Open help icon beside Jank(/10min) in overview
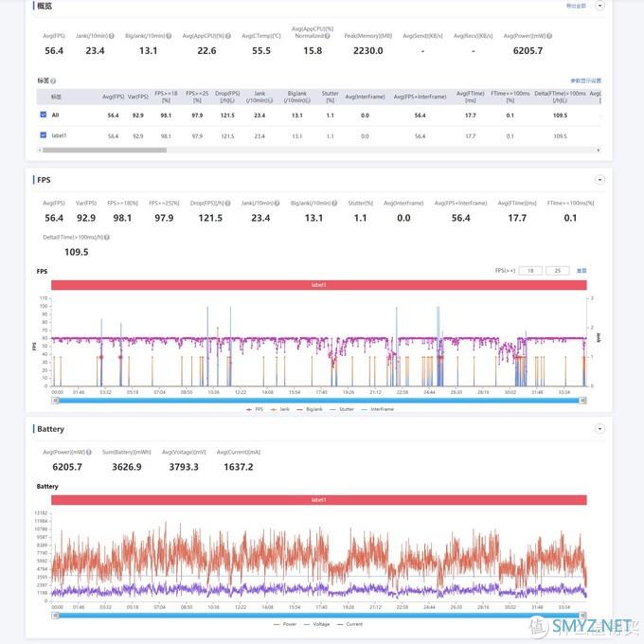The width and height of the screenshot is (644, 644). tap(112, 36)
